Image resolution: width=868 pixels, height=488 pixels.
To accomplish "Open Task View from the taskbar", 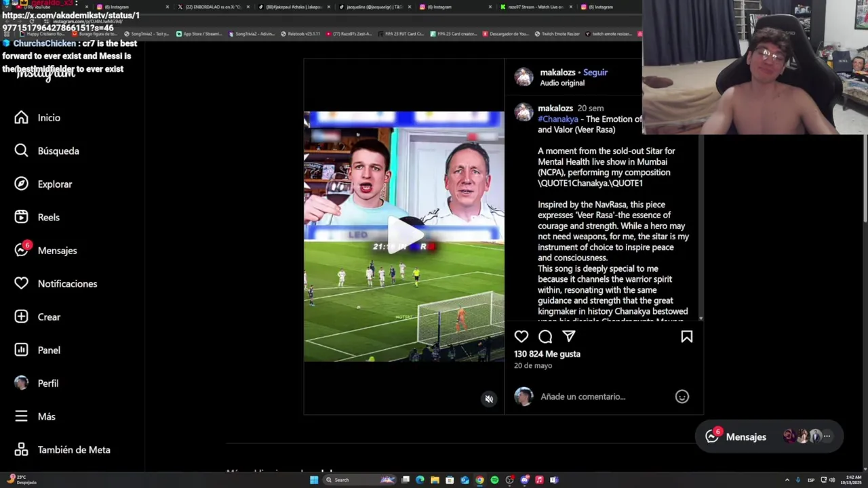I will (x=405, y=480).
